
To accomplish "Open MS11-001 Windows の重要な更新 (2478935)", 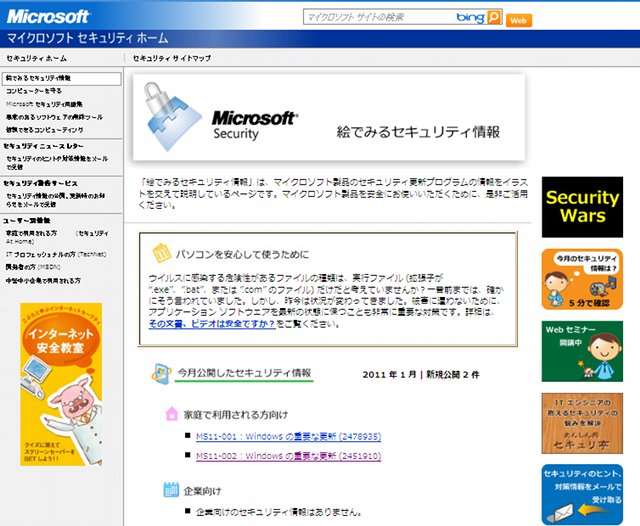I will coord(289,437).
